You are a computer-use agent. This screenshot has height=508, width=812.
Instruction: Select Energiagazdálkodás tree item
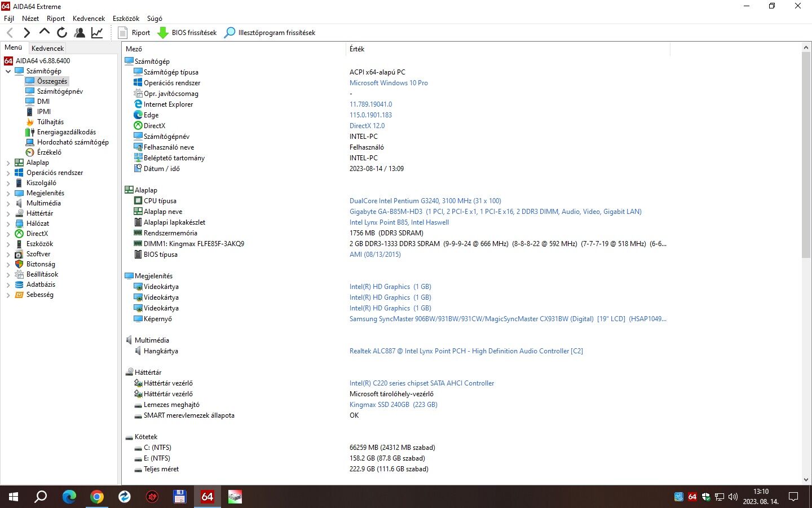66,132
